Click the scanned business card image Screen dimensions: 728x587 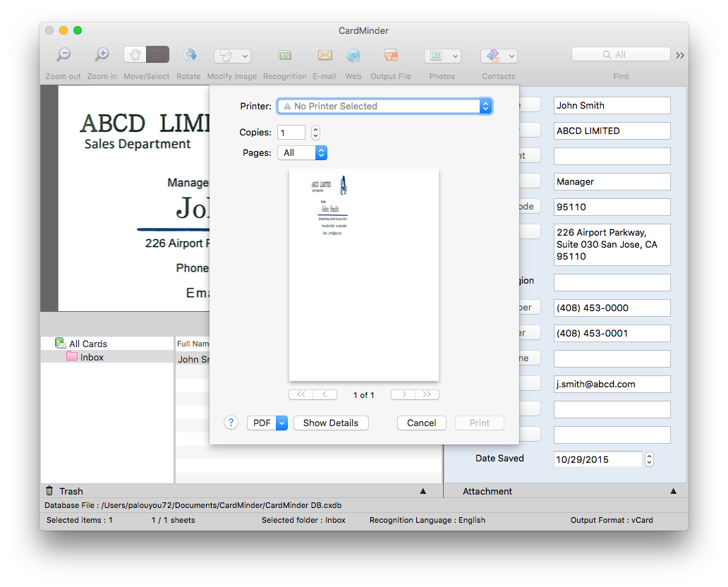click(134, 198)
